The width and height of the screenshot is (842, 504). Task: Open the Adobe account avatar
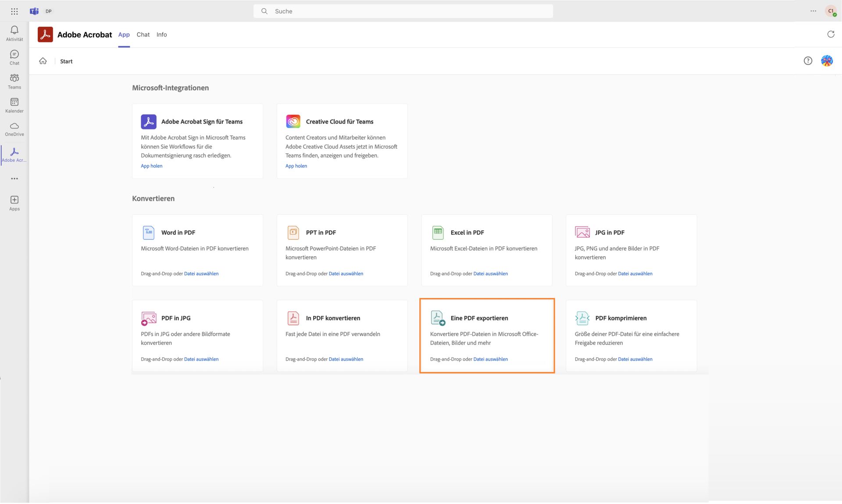[827, 61]
